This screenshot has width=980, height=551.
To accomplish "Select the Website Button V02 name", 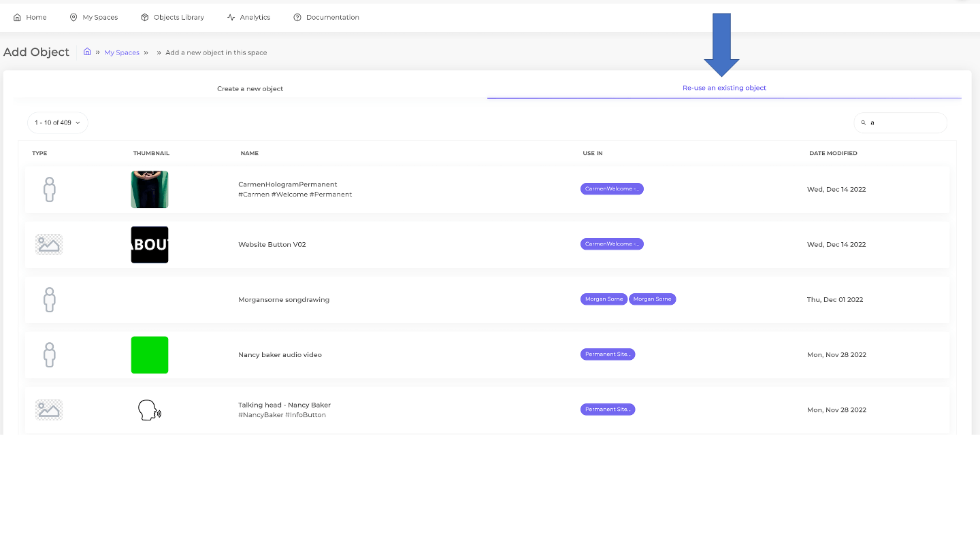I will pyautogui.click(x=272, y=244).
